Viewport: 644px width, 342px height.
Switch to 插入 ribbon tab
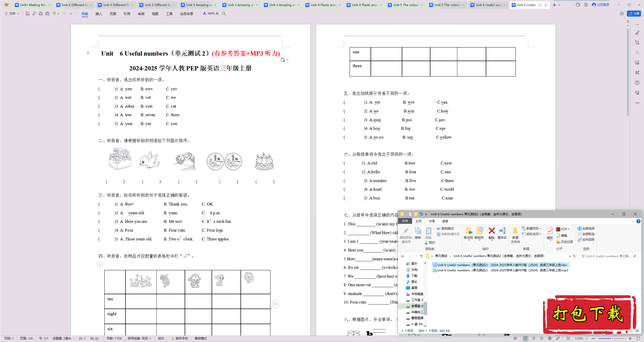pyautogui.click(x=99, y=14)
